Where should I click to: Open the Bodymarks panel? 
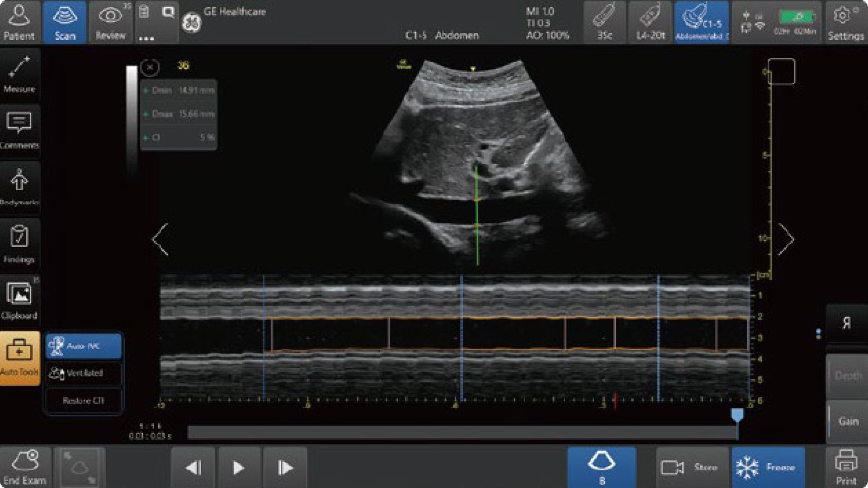tap(20, 188)
